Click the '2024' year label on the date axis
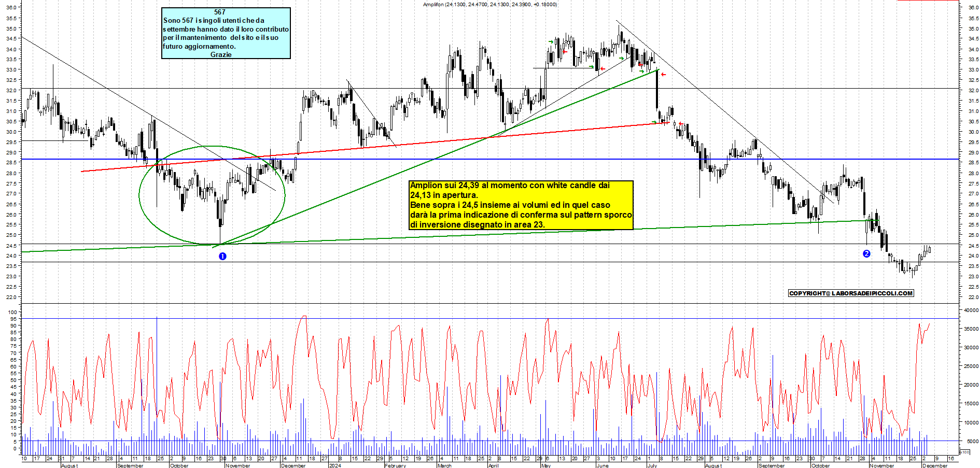 (335, 465)
